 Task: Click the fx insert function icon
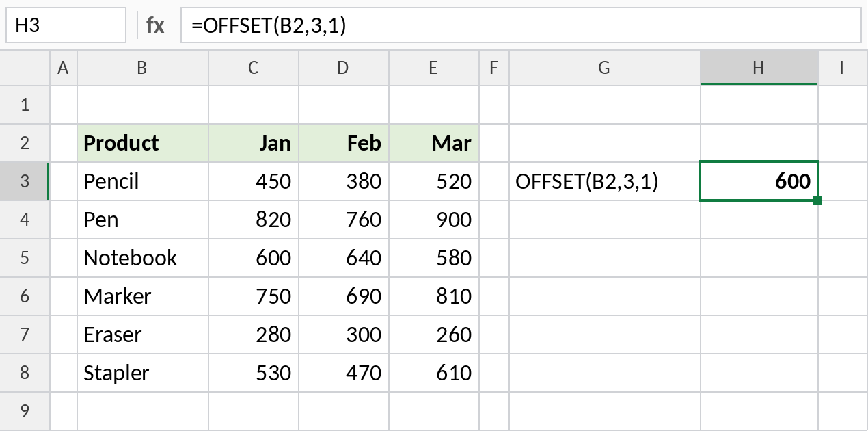[x=155, y=25]
